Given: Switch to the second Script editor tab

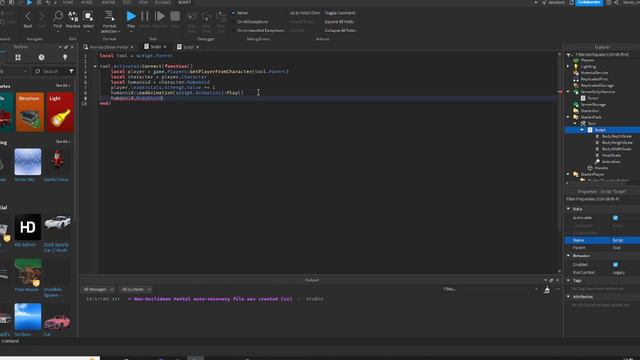Looking at the screenshot, I should click(188, 47).
